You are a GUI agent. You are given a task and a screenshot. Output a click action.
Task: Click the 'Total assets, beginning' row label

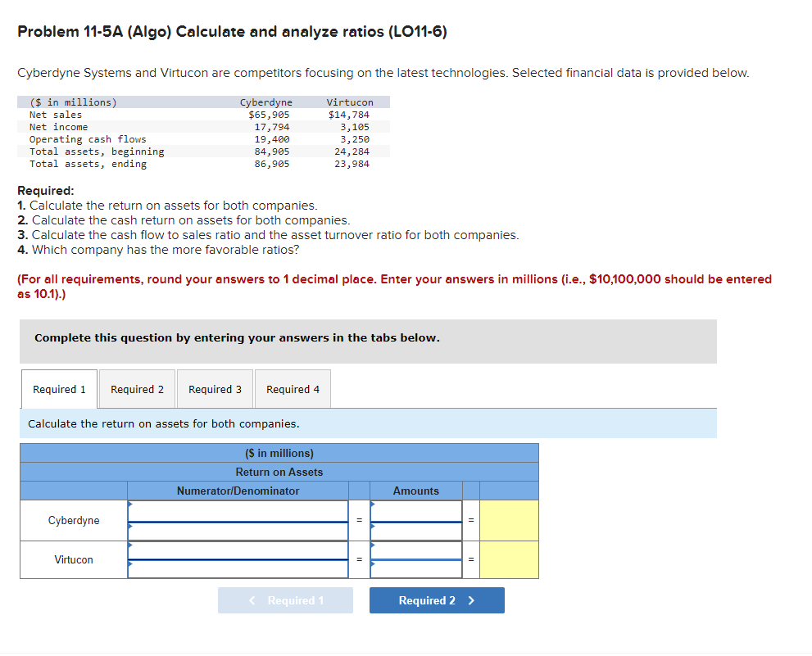[x=97, y=152]
